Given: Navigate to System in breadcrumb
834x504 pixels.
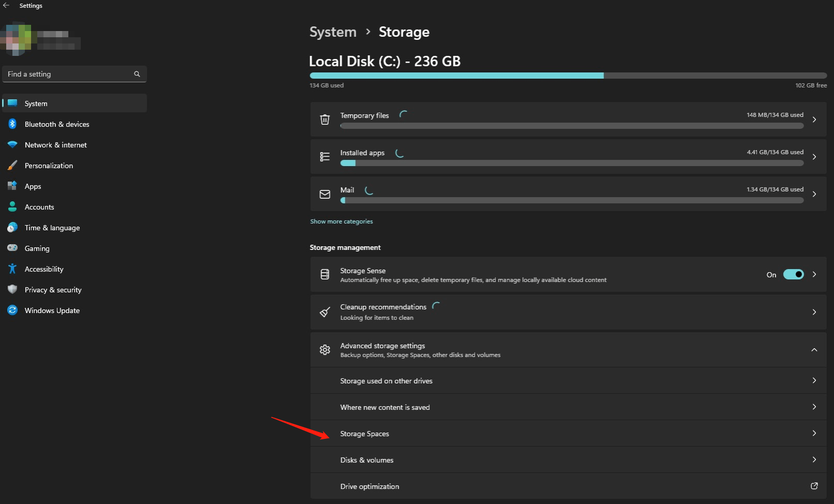Looking at the screenshot, I should [x=333, y=32].
